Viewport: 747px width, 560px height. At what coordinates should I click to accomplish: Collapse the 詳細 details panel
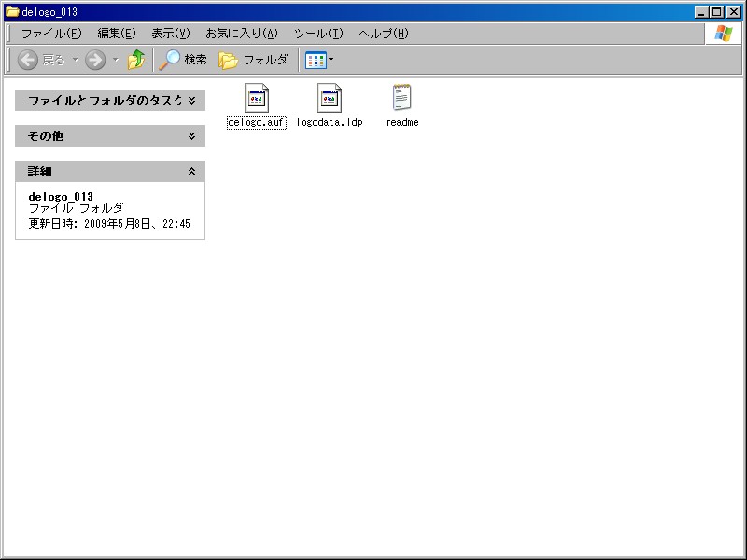[110, 171]
